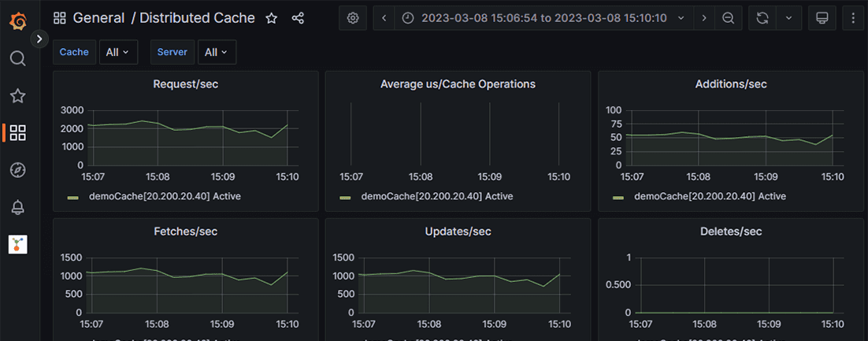Open the plugin app icon in sidebar

click(x=18, y=244)
